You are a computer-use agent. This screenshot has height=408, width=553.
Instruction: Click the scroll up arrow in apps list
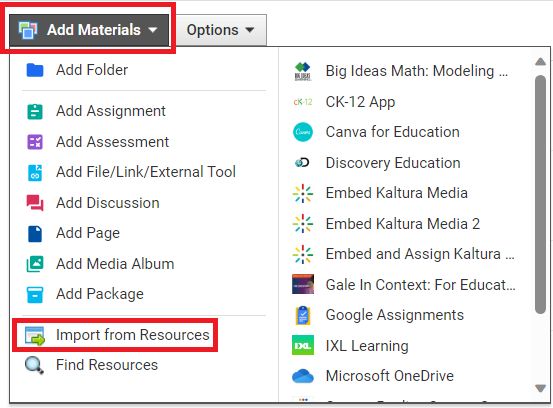click(540, 62)
